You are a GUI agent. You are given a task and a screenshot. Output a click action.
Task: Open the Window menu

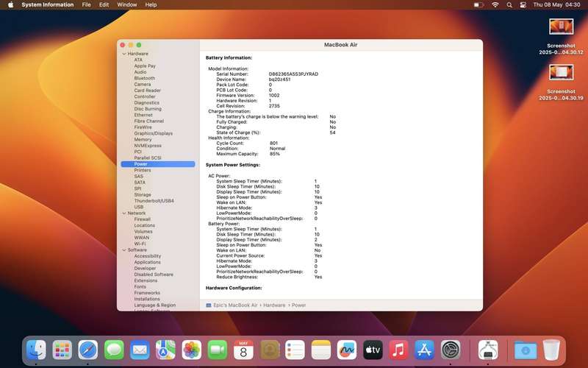[x=126, y=5]
